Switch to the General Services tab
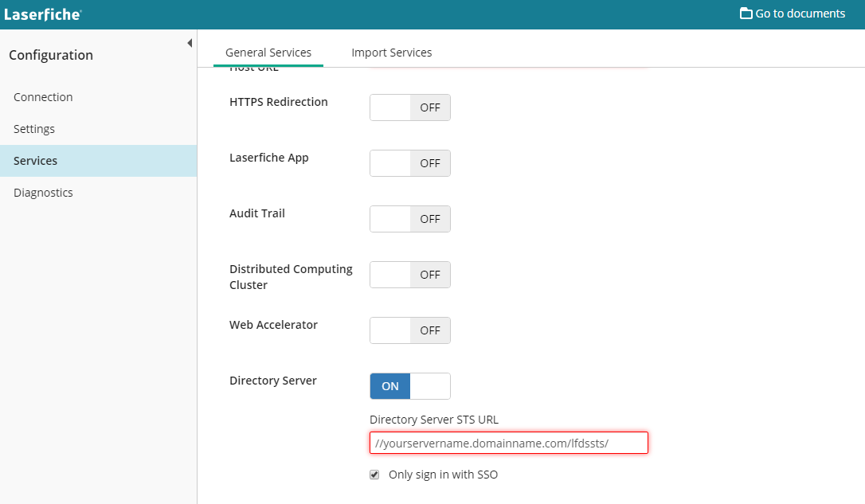 [268, 53]
